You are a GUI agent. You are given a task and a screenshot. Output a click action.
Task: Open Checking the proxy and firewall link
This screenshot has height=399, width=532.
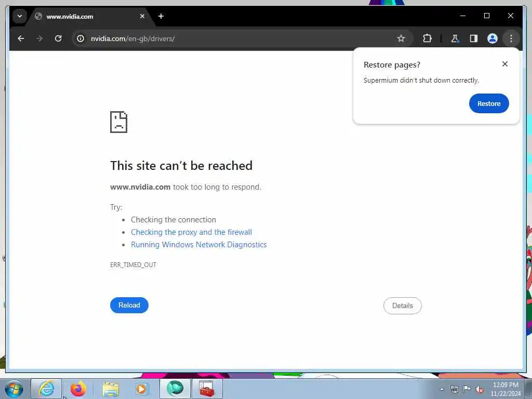pyautogui.click(x=191, y=232)
